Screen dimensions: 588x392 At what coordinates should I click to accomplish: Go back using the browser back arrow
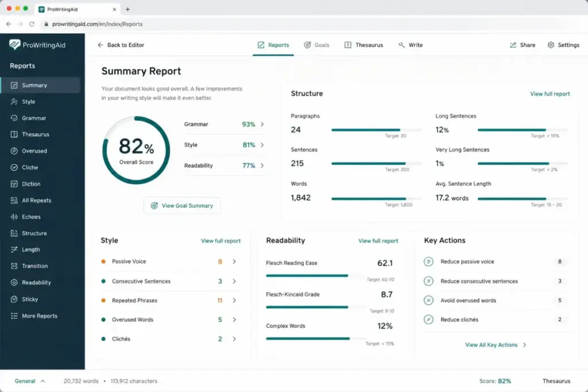click(9, 24)
